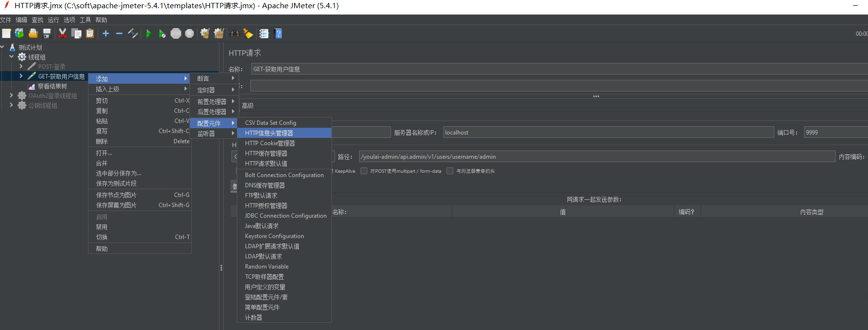Click the 线程组 gear icon in tree
This screenshot has height=330, width=868.
coord(22,57)
